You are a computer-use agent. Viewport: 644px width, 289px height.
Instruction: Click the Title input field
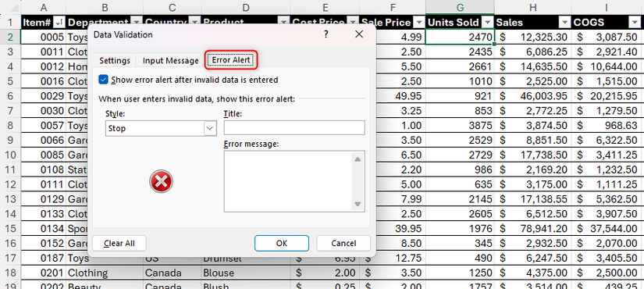pos(294,127)
